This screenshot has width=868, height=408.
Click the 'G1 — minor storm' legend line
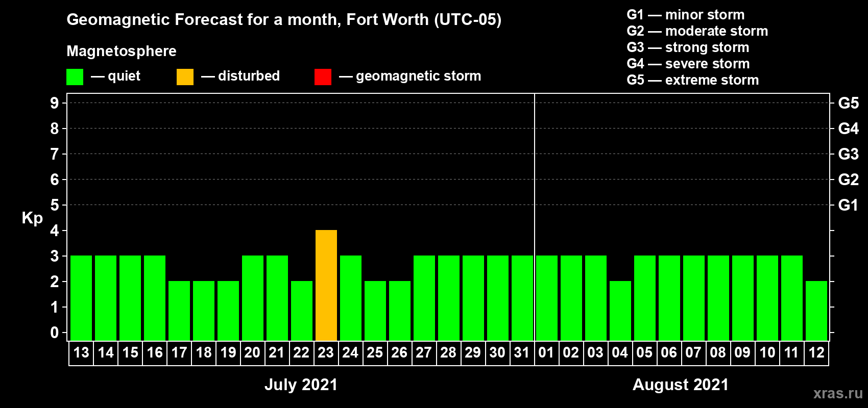point(686,15)
